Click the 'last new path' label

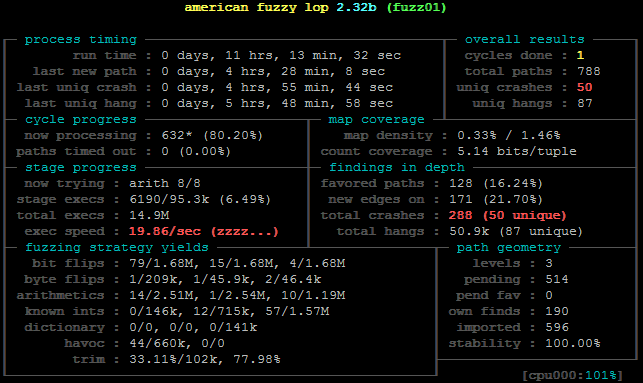(85, 71)
